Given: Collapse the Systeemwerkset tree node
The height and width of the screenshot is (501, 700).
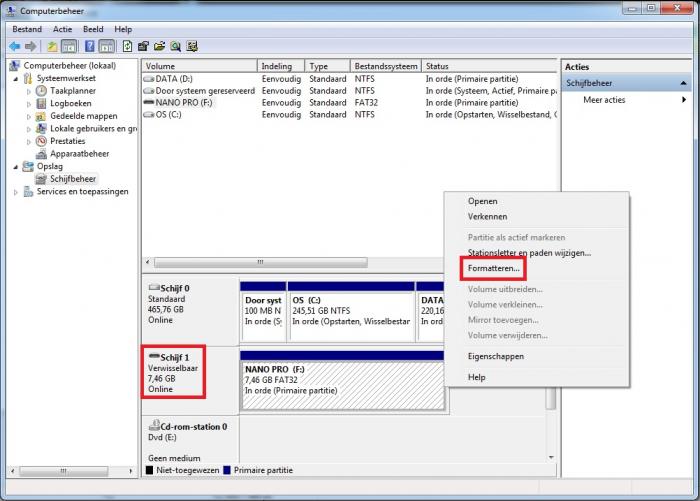Looking at the screenshot, I should pyautogui.click(x=16, y=79).
